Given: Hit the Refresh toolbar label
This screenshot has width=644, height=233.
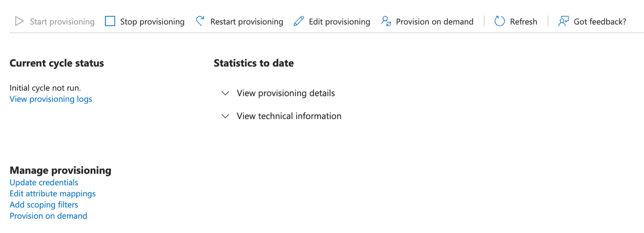Looking at the screenshot, I should (523, 22).
